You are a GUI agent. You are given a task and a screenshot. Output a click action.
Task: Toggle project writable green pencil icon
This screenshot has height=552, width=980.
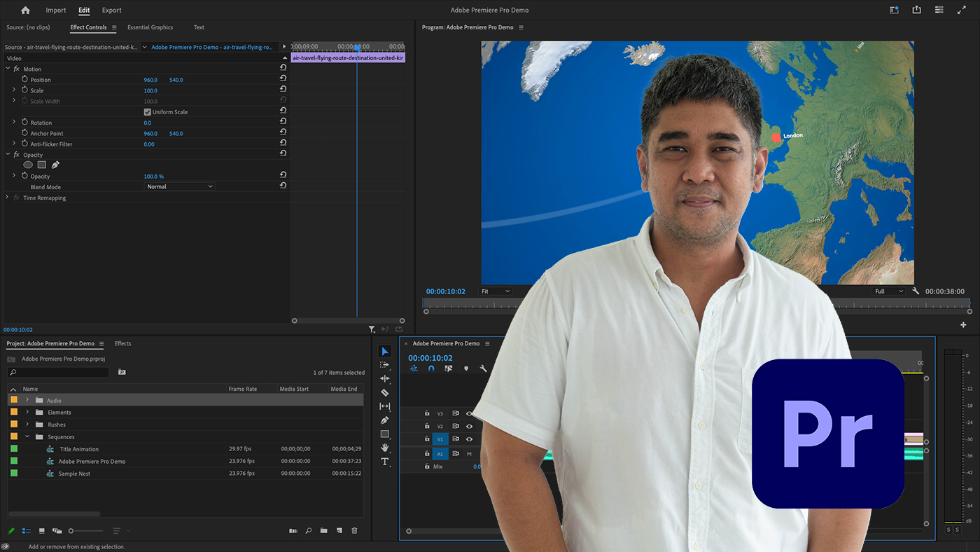(11, 531)
